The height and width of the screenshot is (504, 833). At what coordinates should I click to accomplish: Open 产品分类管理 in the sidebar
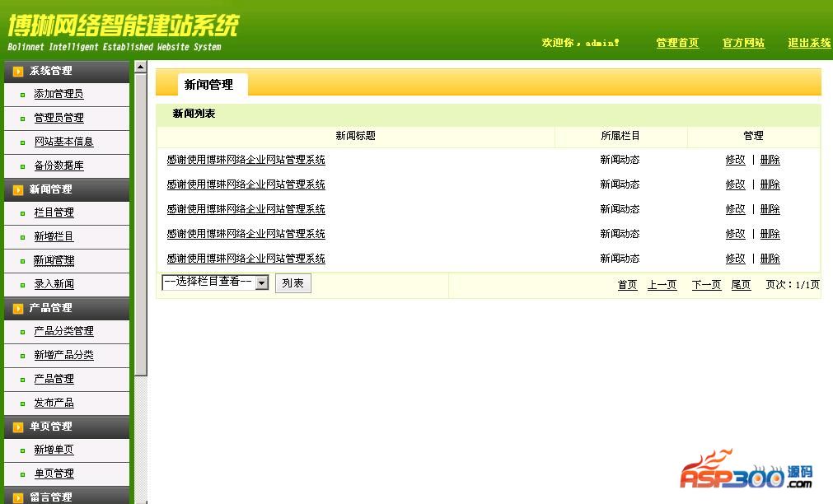click(x=63, y=331)
